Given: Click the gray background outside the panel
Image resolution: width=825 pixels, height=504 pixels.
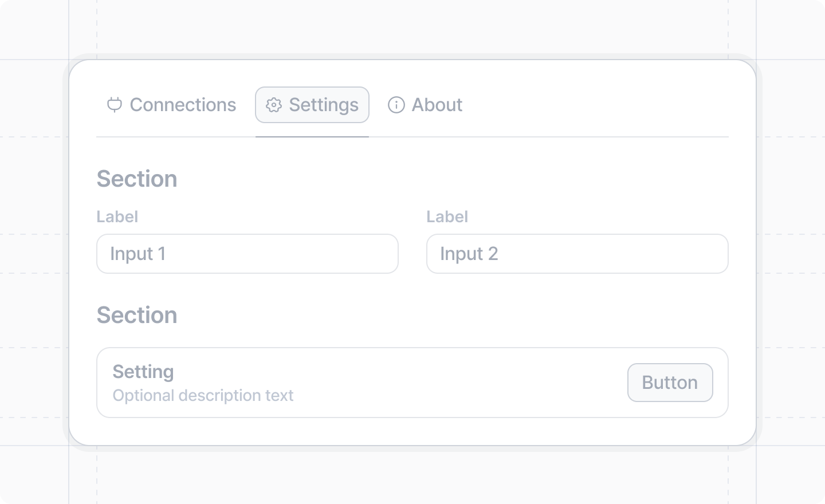Looking at the screenshot, I should (34, 252).
